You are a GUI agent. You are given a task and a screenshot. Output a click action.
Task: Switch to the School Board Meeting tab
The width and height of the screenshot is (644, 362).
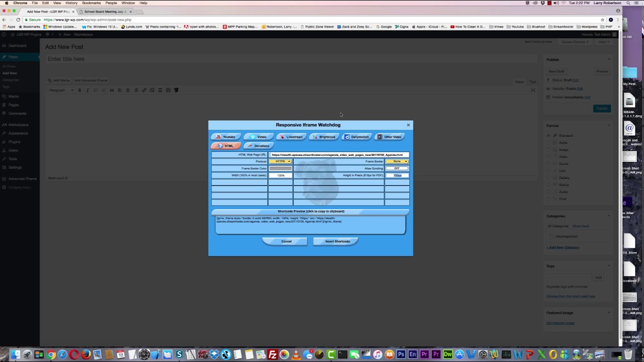click(105, 12)
